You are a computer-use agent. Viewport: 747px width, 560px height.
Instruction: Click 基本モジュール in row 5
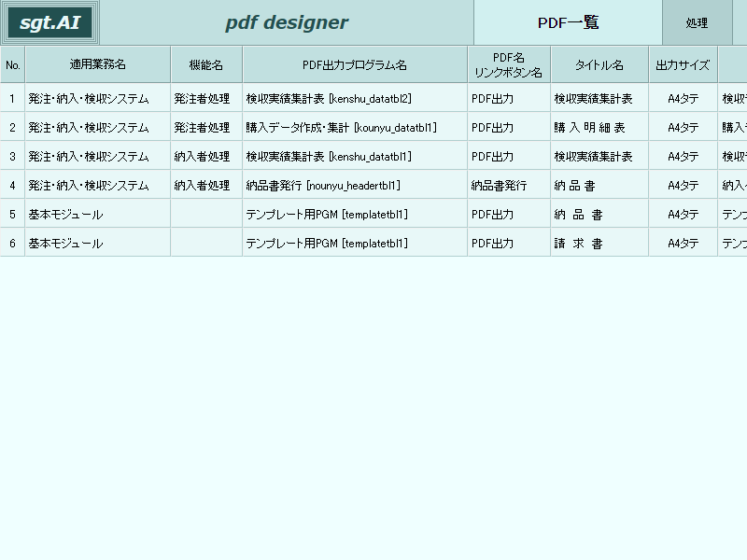click(x=65, y=215)
